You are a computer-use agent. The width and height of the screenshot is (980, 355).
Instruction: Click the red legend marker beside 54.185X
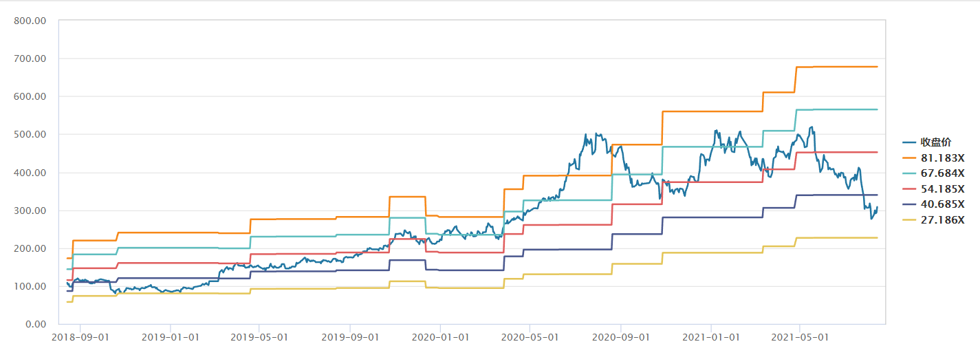pyautogui.click(x=909, y=189)
